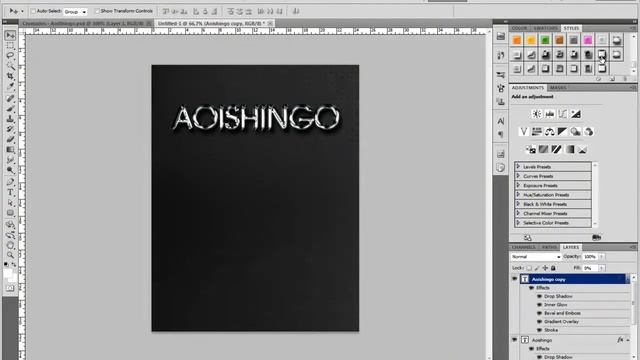Apply the magenta style swatch
Image resolution: width=640 pixels, height=360 pixels.
click(588, 40)
